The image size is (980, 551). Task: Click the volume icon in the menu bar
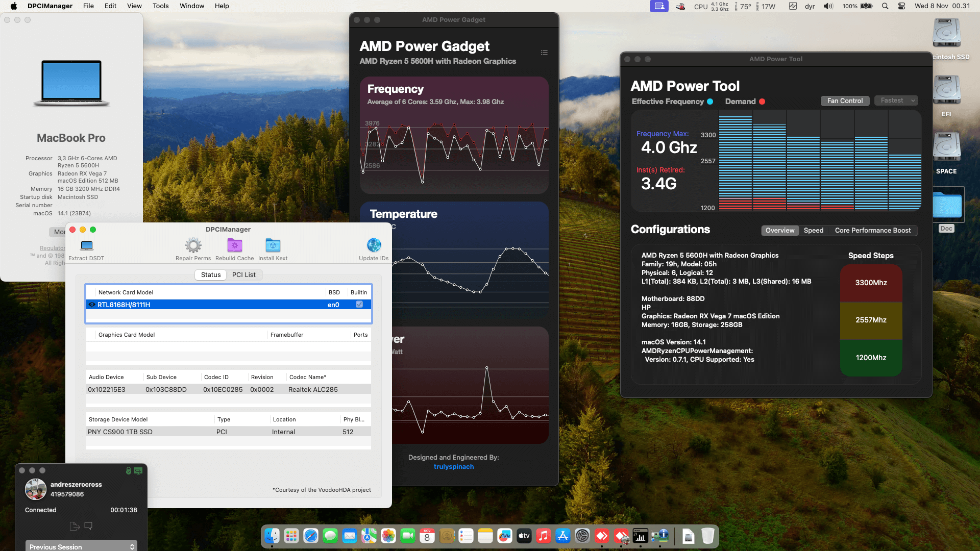(x=828, y=6)
